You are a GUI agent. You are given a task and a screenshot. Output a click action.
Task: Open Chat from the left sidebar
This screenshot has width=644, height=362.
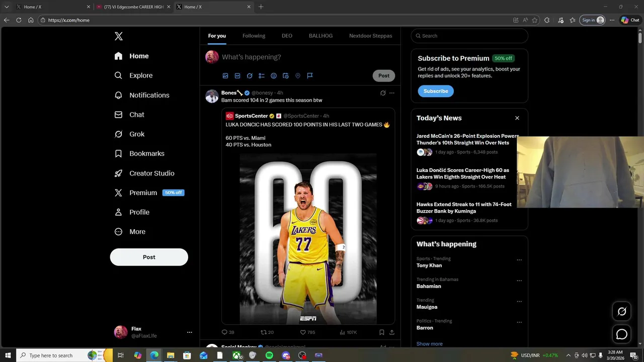(x=129, y=115)
